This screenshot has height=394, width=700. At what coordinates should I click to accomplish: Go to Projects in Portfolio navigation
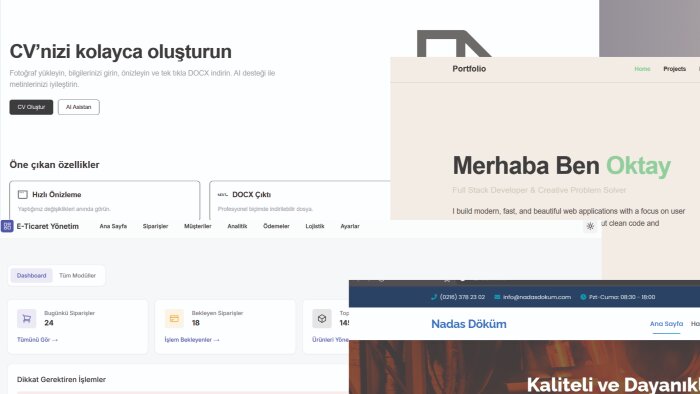pos(674,69)
